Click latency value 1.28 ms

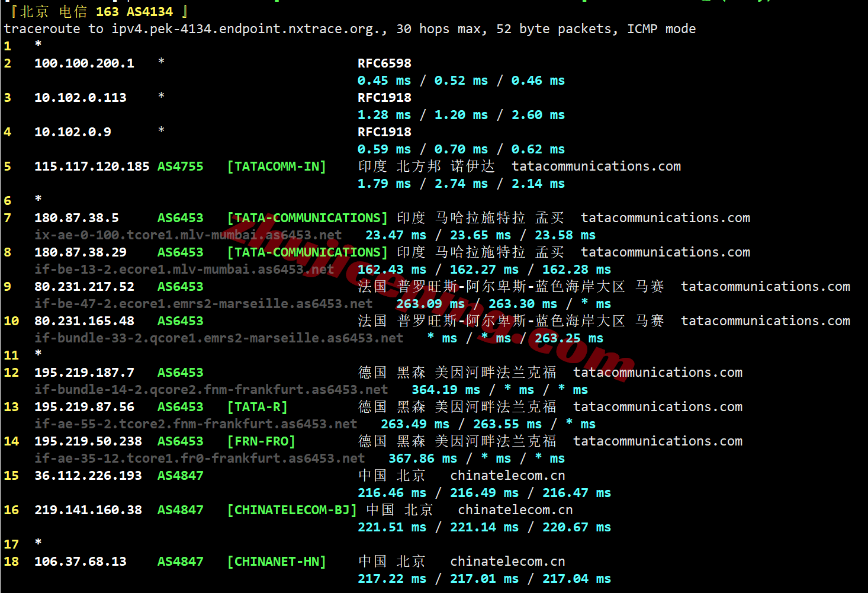click(384, 115)
